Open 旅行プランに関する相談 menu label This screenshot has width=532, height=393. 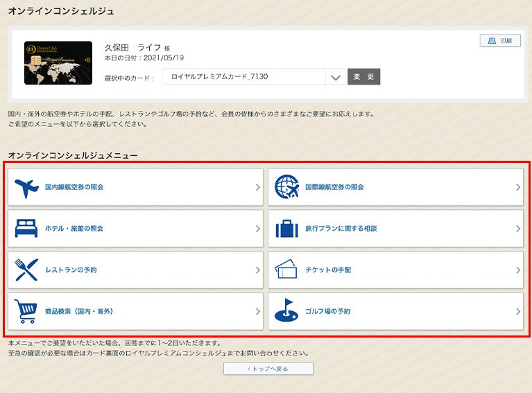[x=341, y=229]
